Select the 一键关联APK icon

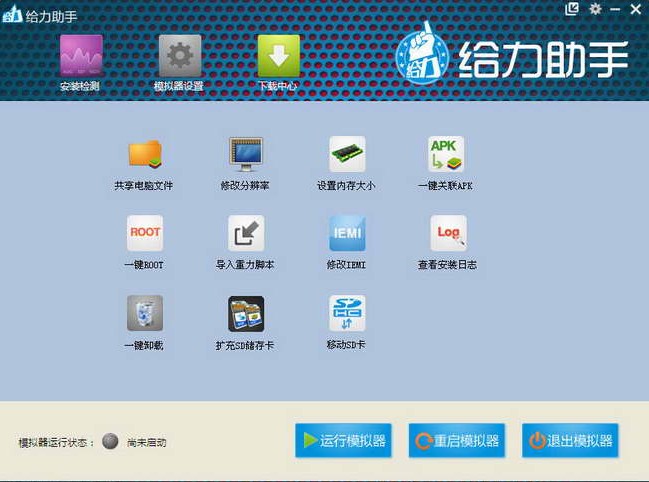click(446, 154)
